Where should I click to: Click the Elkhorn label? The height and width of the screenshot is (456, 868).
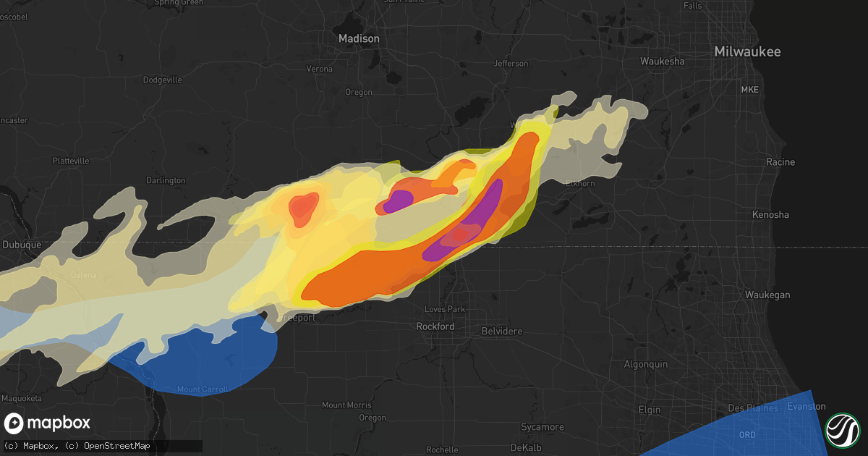(x=580, y=182)
